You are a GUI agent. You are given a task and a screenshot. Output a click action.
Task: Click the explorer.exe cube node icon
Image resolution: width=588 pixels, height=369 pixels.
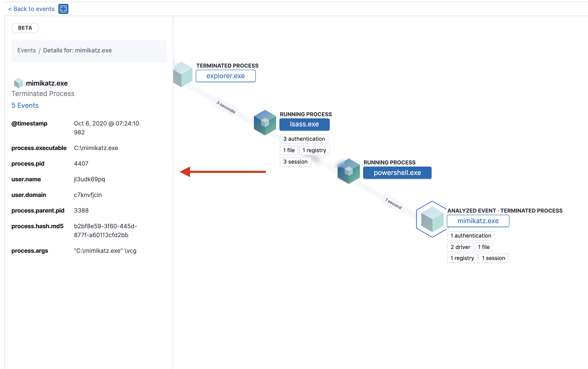click(183, 74)
